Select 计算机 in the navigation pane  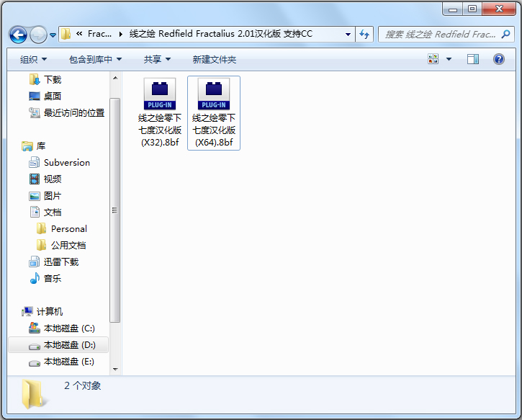click(x=49, y=312)
